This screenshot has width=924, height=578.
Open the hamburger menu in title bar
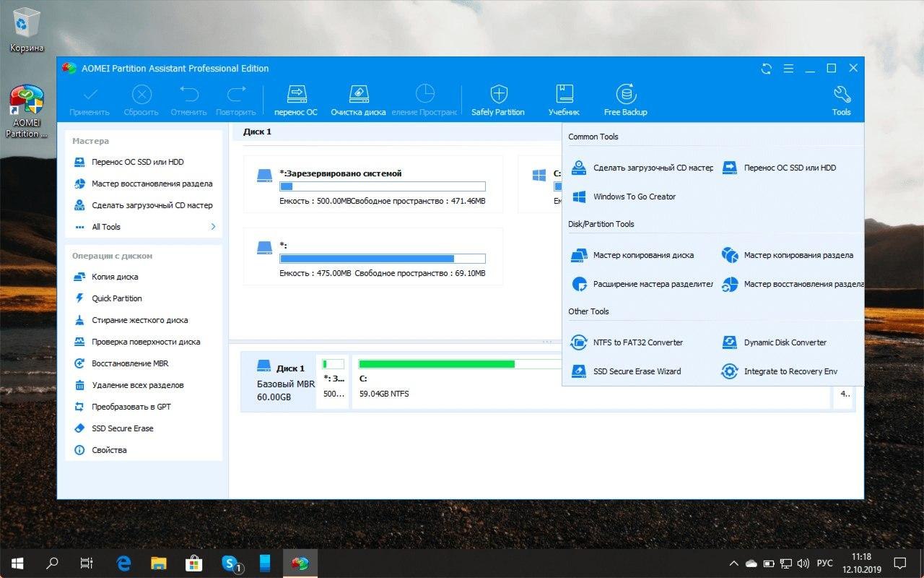(788, 69)
